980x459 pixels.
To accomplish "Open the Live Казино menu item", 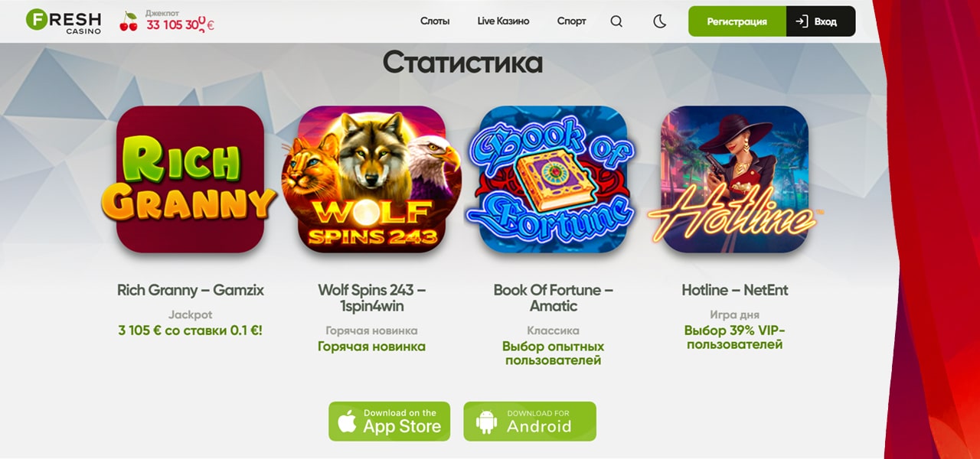I will coord(503,21).
